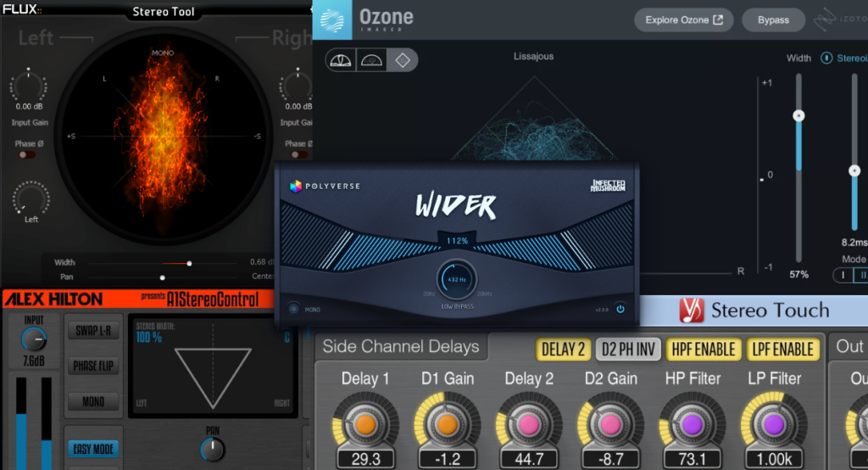Click the round Mono icon in Wider
The height and width of the screenshot is (470, 868).
(293, 309)
